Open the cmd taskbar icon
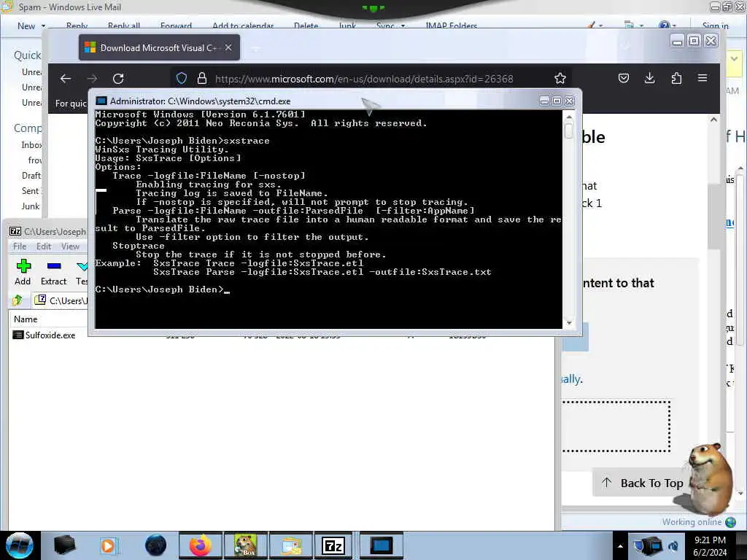747x560 pixels. pyautogui.click(x=381, y=545)
